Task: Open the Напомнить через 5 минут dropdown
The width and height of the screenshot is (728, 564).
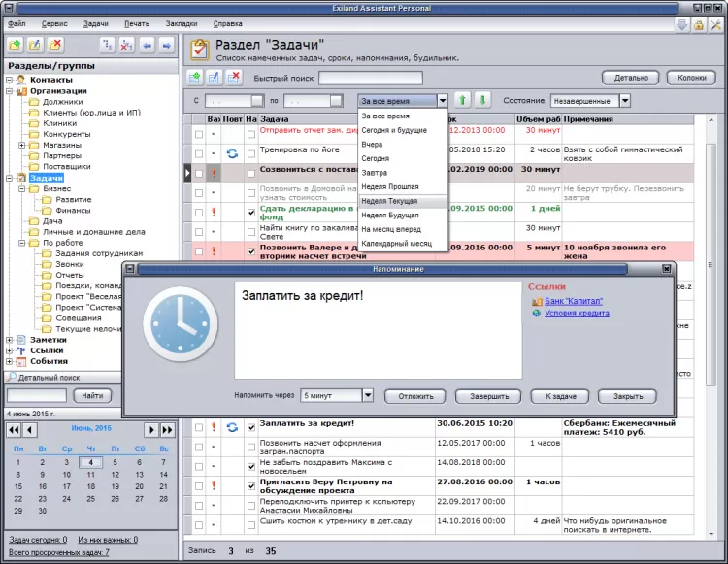Action: (x=367, y=395)
